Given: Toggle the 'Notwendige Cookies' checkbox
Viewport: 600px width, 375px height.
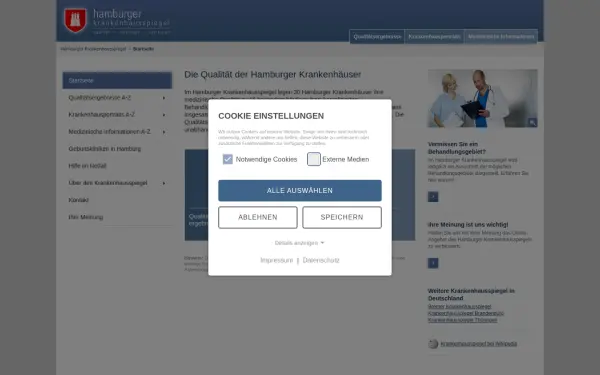Looking at the screenshot, I should [228, 159].
